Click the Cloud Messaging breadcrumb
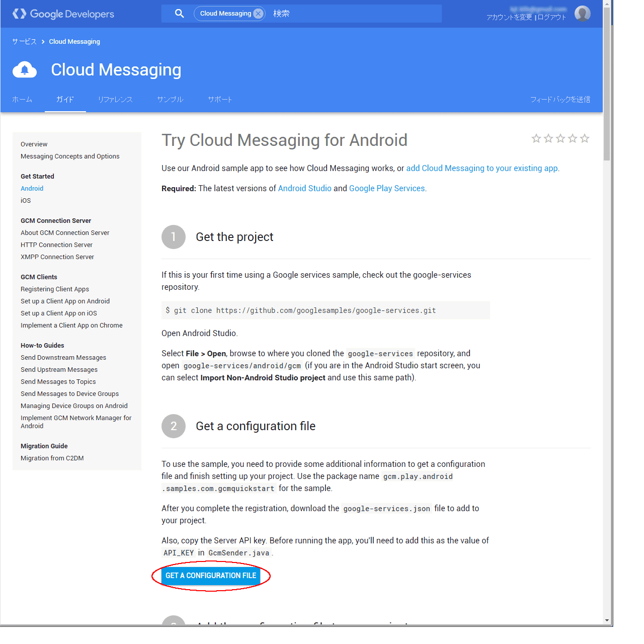Viewport: 644px width, 644px height. coord(74,42)
